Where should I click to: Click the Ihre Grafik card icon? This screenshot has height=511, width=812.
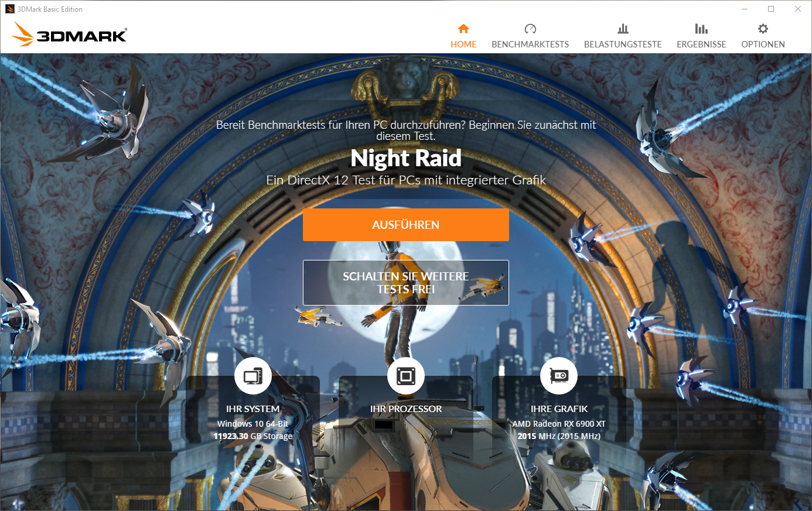(559, 376)
